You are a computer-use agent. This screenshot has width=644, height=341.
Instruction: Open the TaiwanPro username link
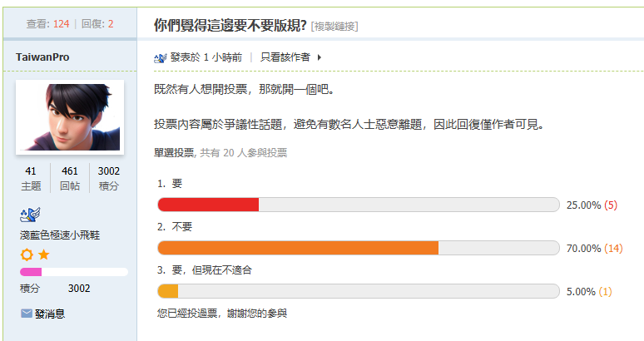point(42,57)
